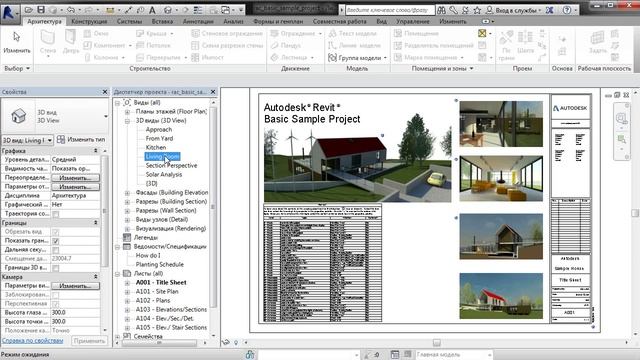Click the Switch Windows icon in quick access toolbar
This screenshot has height=360, width=640.
pyautogui.click(x=226, y=10)
